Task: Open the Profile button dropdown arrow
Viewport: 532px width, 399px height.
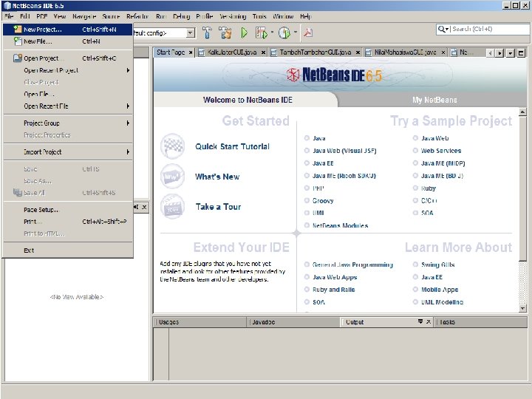Action: coord(295,33)
